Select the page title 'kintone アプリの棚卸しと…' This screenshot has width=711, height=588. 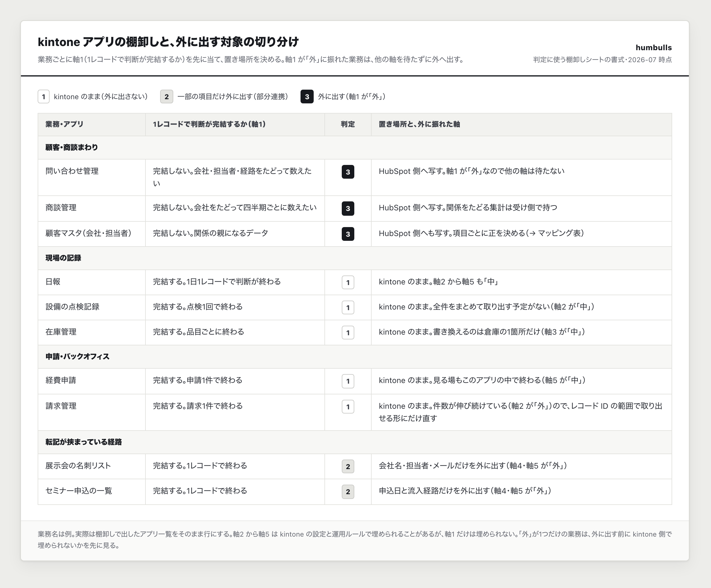(x=168, y=42)
